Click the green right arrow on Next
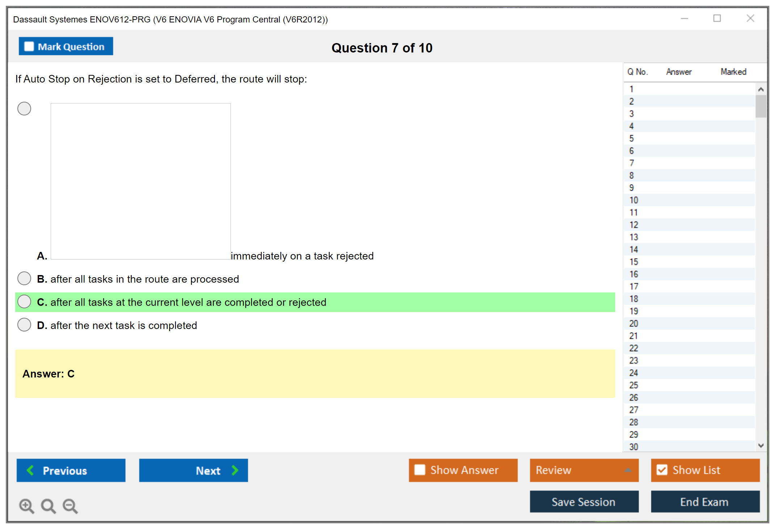This screenshot has height=532, width=778. click(235, 470)
